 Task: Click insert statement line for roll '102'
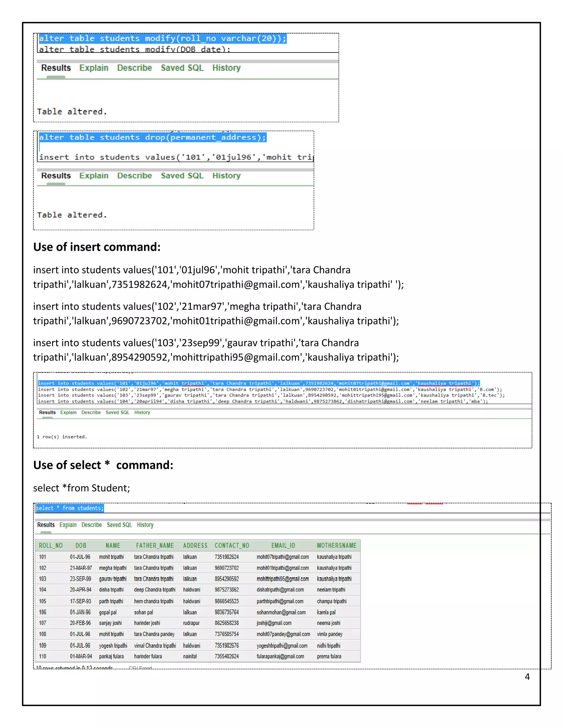click(270, 389)
